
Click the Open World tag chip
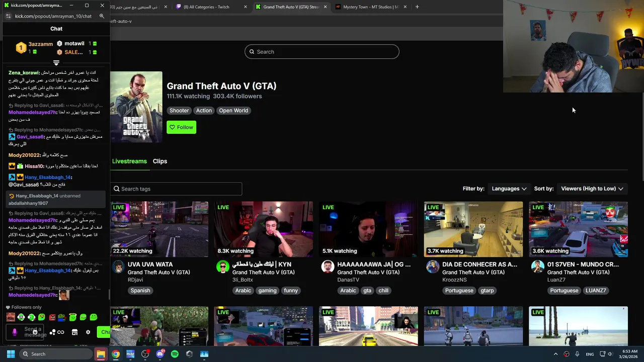pyautogui.click(x=233, y=111)
